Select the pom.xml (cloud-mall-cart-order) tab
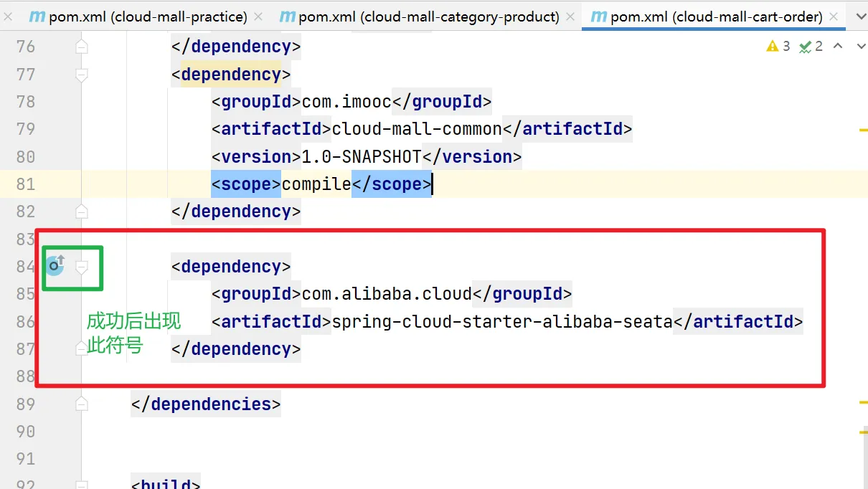Viewport: 868px width, 489px height. pos(716,16)
